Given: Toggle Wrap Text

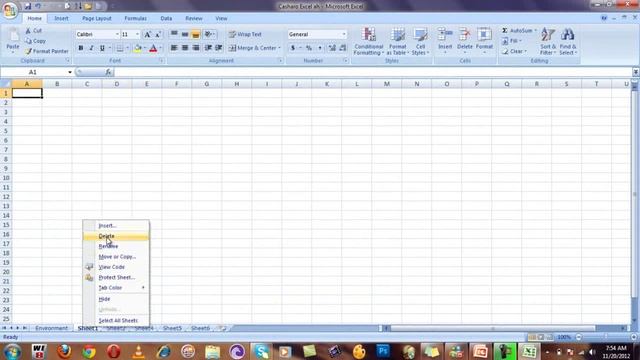Looking at the screenshot, I should click(245, 34).
